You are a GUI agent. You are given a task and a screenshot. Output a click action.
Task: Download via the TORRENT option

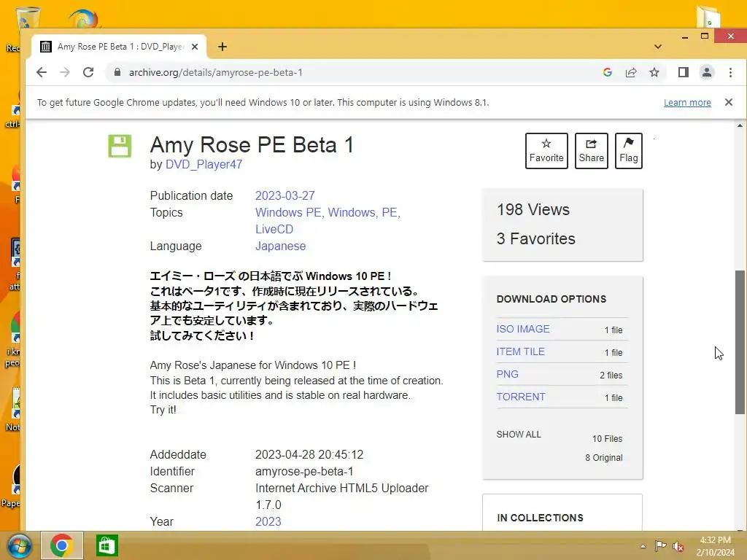point(521,397)
